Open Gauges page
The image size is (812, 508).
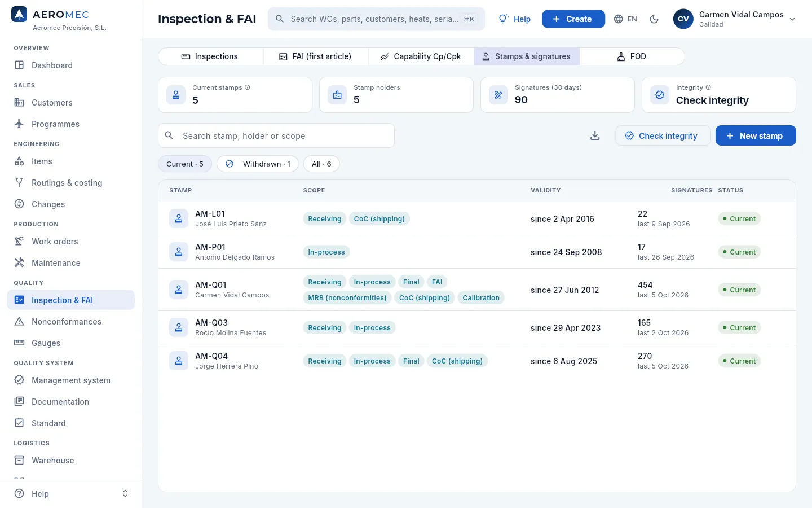(x=70, y=343)
